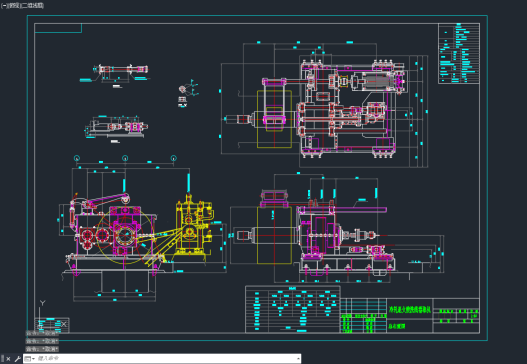Viewport: 527px width, 364px height.
Task: Select the UCS Y-axis icon
Action: [42, 303]
